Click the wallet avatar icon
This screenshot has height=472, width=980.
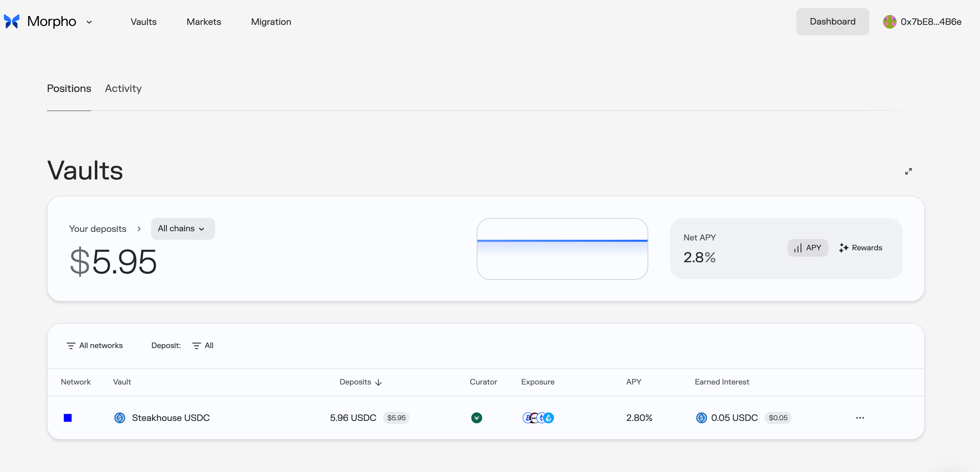tap(889, 22)
